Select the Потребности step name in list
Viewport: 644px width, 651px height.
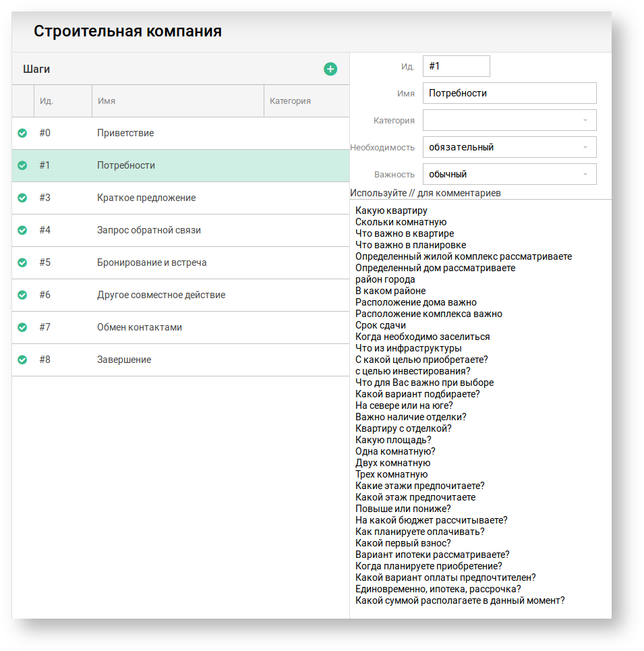click(x=125, y=165)
